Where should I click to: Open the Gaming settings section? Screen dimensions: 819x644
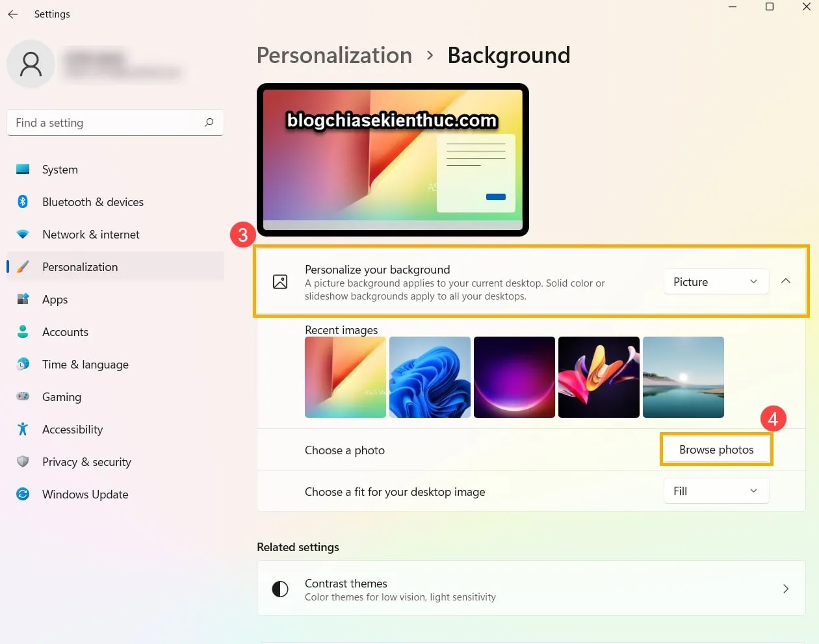(x=61, y=397)
